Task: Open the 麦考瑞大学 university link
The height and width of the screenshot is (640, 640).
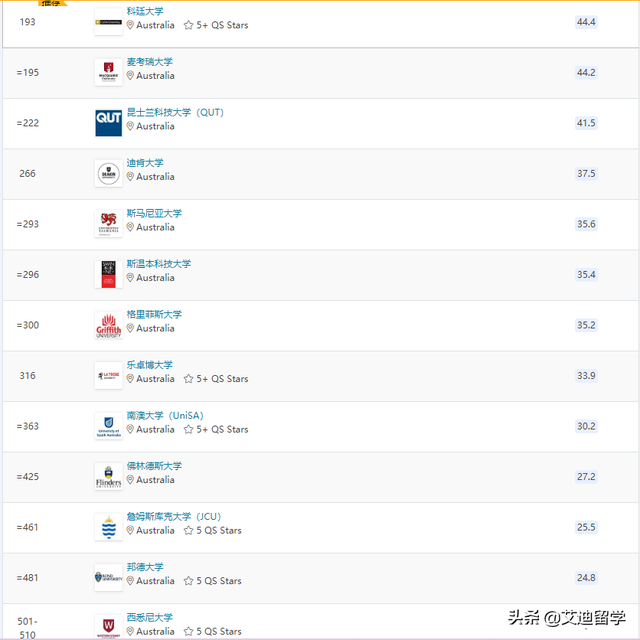Action: 149,62
